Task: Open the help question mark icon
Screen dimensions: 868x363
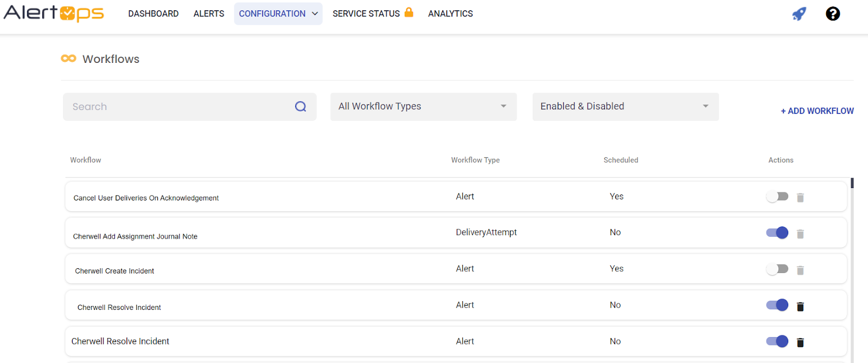Action: click(833, 14)
